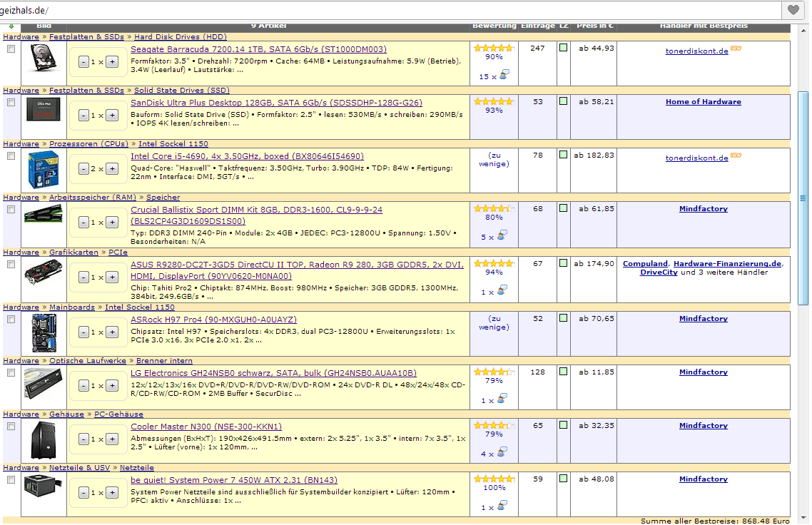The width and height of the screenshot is (812, 525).
Task: Open tonerdiskont.de link in Seagate row
Action: click(696, 51)
